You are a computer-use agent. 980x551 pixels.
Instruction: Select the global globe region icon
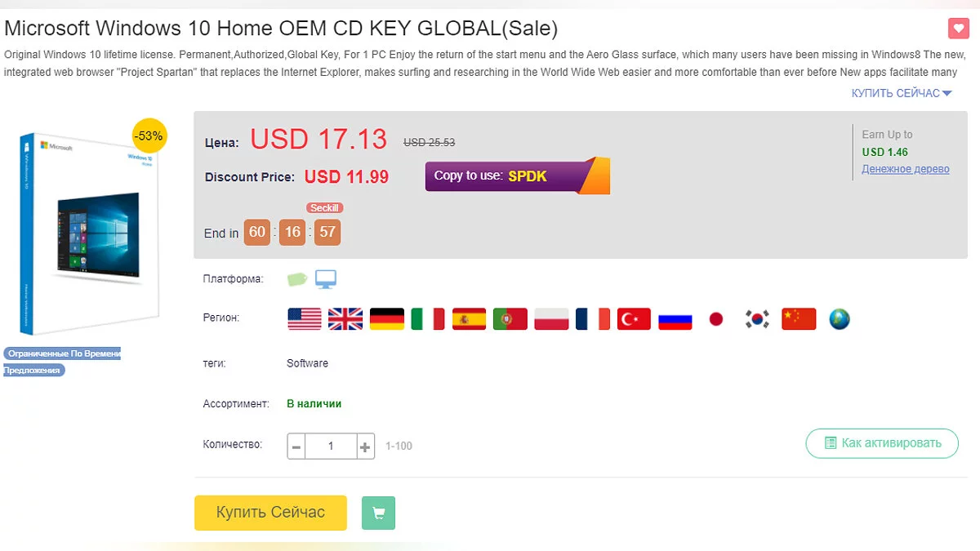pyautogui.click(x=840, y=318)
